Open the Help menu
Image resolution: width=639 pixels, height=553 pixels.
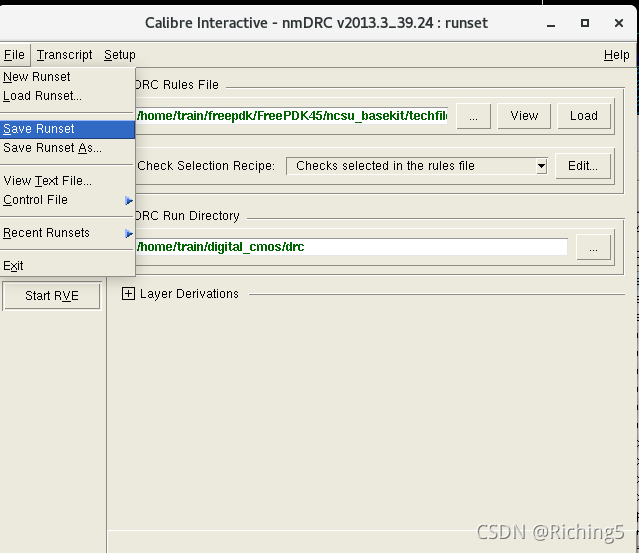pos(617,55)
